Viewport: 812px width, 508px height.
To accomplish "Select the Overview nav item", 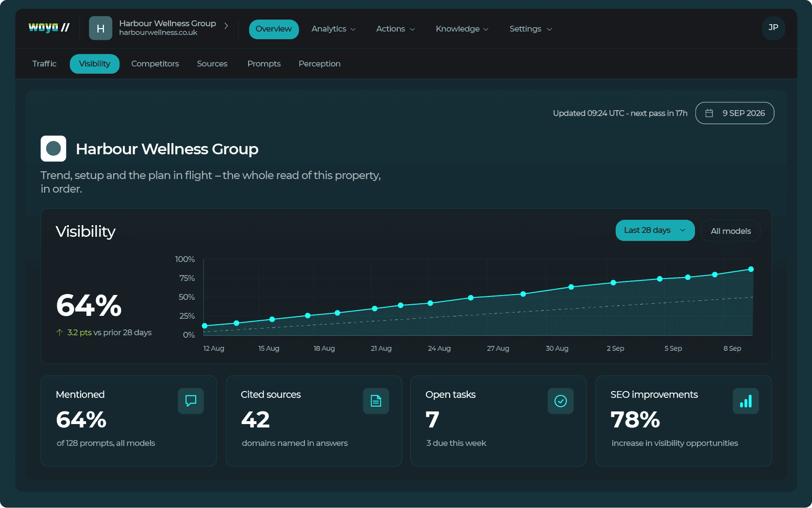I will (x=274, y=29).
